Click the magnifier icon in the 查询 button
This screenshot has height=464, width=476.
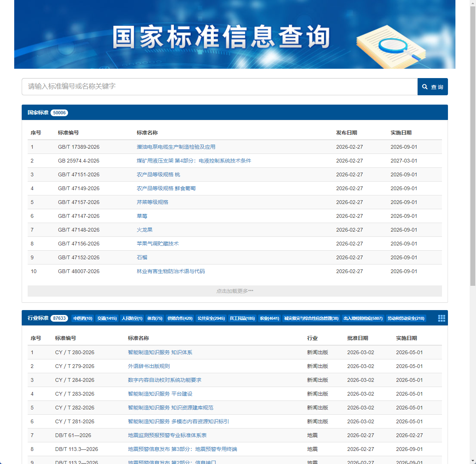pyautogui.click(x=425, y=86)
